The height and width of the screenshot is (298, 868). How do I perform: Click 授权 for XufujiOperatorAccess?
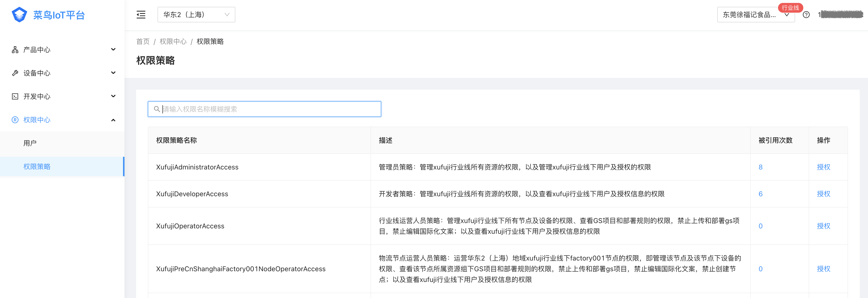pyautogui.click(x=823, y=226)
